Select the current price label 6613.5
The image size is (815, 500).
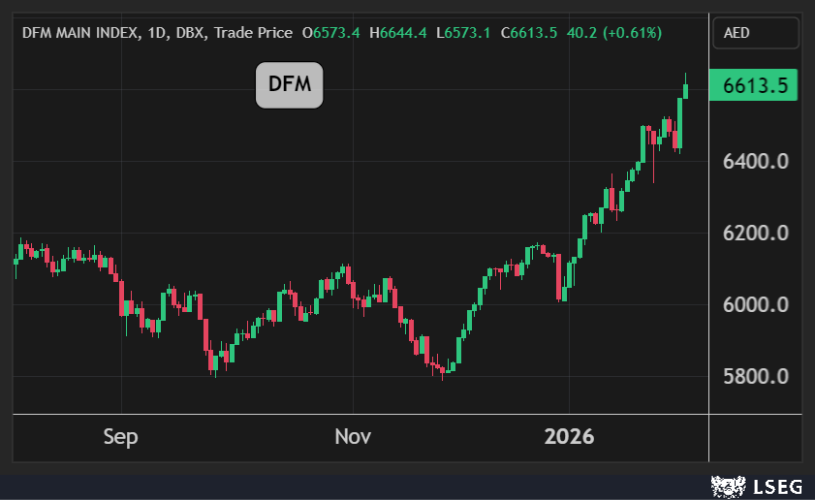click(x=755, y=87)
